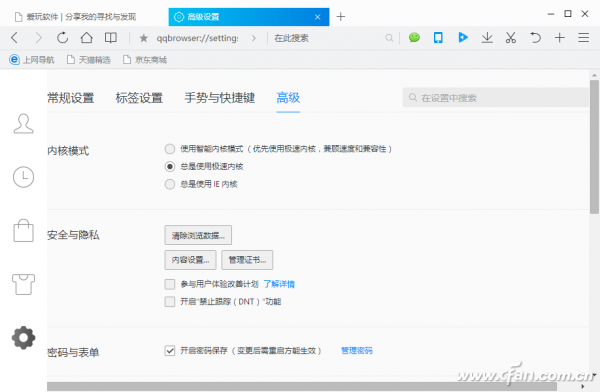Viewport: 600px width, 392px height.
Task: Enable 参与用户体验改善计划 checkbox
Action: tap(170, 284)
